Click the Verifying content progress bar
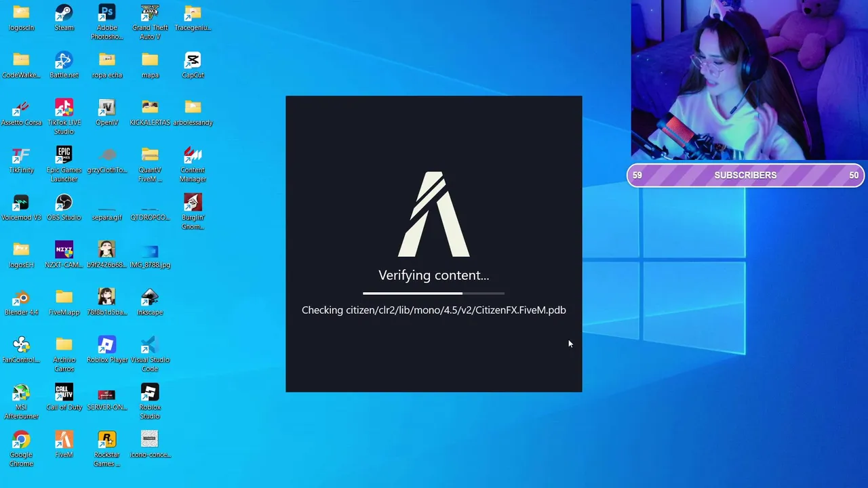 tap(434, 293)
